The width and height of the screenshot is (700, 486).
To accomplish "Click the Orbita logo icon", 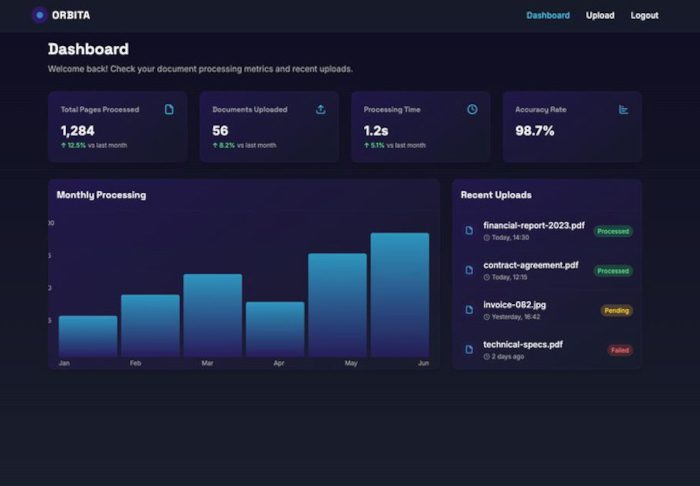I will click(39, 15).
